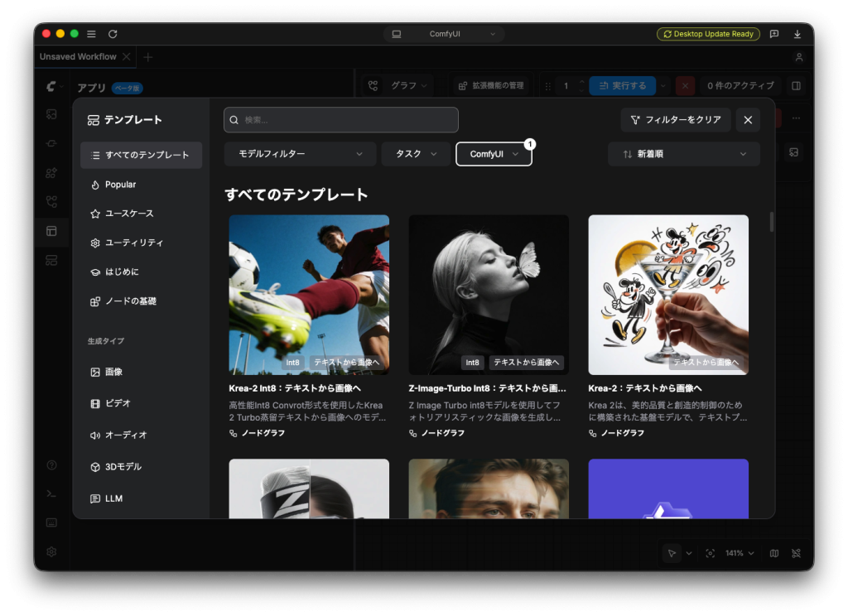Expand the cursor mode chevron

click(689, 553)
